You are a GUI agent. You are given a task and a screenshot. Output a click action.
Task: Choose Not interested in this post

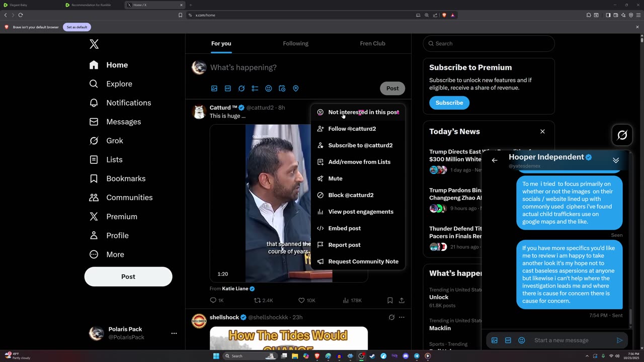(x=358, y=112)
